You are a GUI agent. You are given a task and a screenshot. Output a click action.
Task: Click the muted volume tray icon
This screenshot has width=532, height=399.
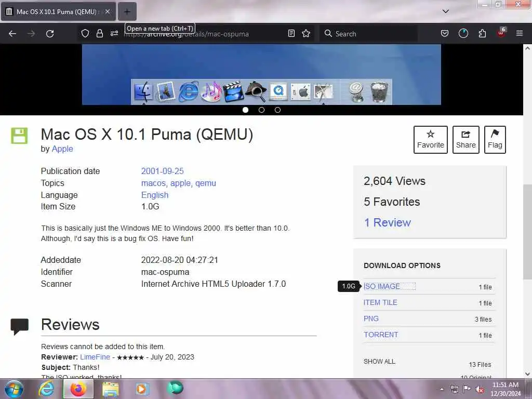pyautogui.click(x=480, y=390)
